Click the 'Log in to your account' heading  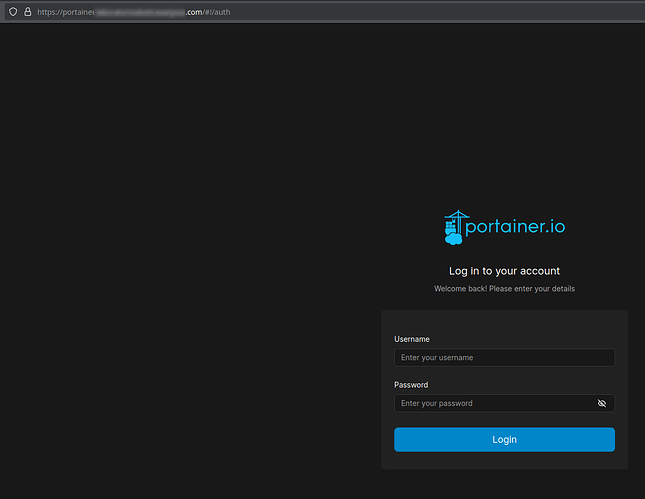coord(504,271)
